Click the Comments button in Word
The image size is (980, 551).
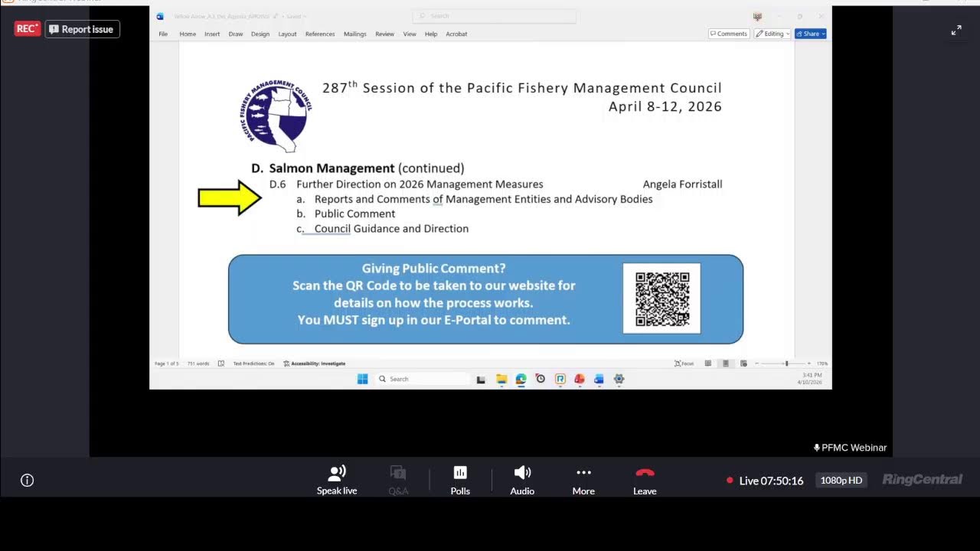pos(729,34)
